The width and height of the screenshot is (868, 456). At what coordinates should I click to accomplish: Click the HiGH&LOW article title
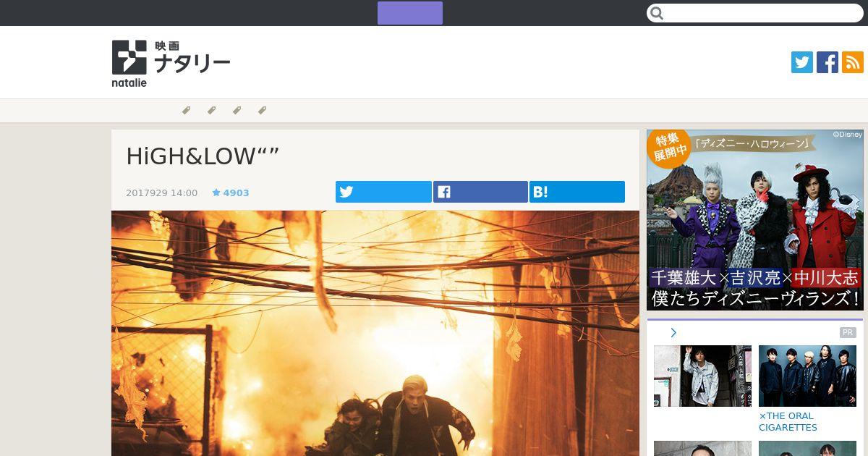point(203,156)
